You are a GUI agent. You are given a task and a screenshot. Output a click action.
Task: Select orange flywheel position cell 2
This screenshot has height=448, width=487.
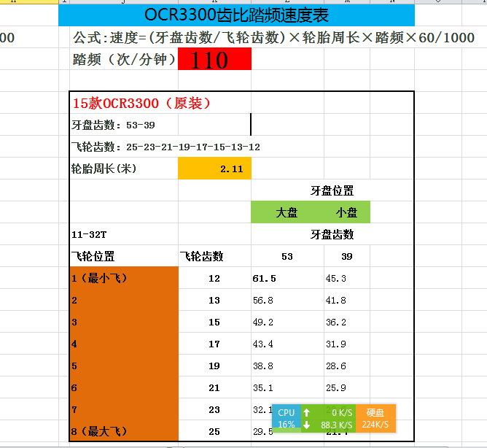point(124,300)
